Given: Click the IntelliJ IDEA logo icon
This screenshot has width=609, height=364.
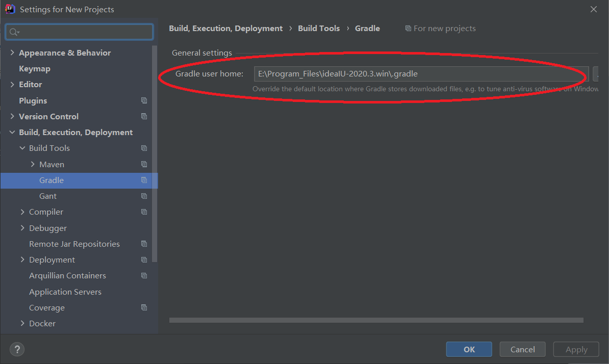Looking at the screenshot, I should pos(9,9).
